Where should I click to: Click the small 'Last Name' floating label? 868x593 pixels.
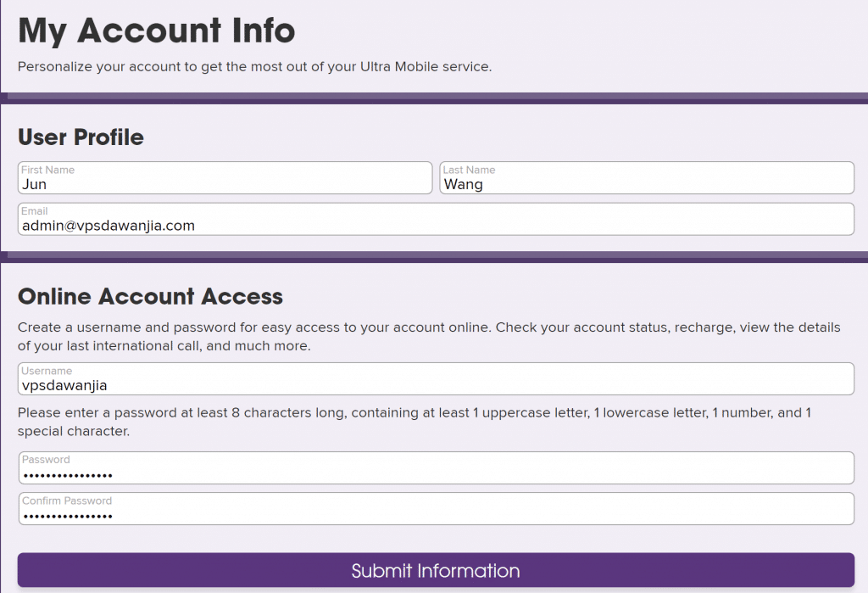tap(469, 170)
